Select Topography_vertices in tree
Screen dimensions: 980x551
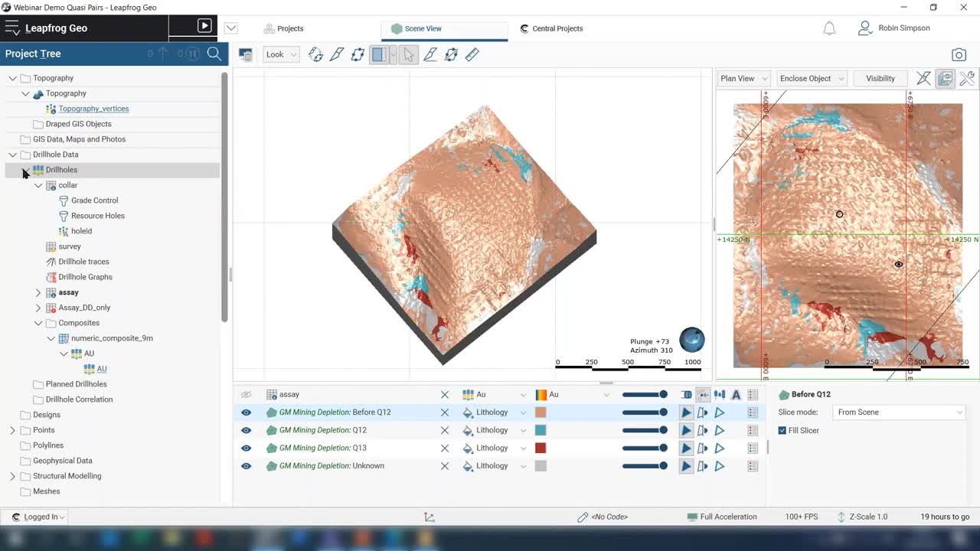pyautogui.click(x=93, y=109)
